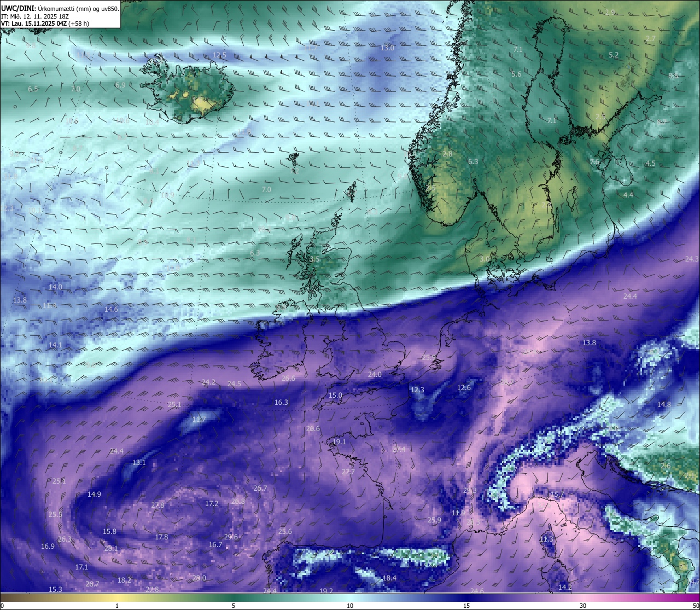
Task: Click the 2.9 value in the top right
Action: tap(610, 13)
